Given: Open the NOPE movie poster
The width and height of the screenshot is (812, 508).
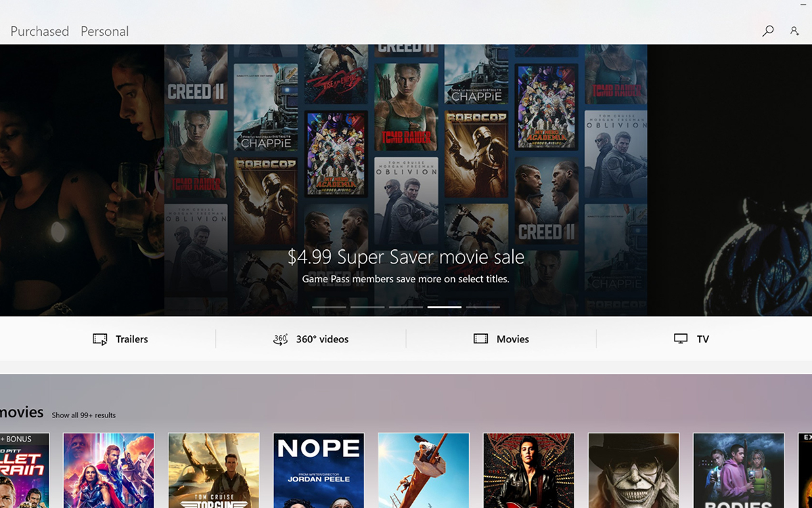Looking at the screenshot, I should [x=319, y=471].
